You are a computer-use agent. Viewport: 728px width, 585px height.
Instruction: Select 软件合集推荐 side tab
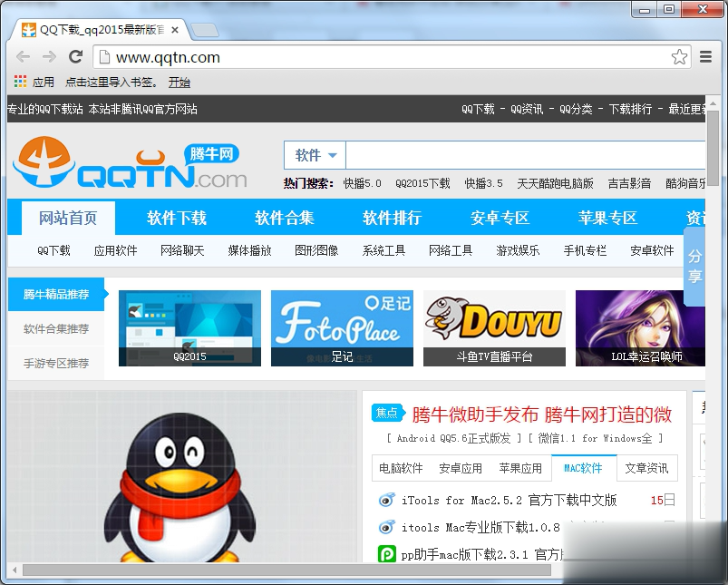tap(56, 328)
